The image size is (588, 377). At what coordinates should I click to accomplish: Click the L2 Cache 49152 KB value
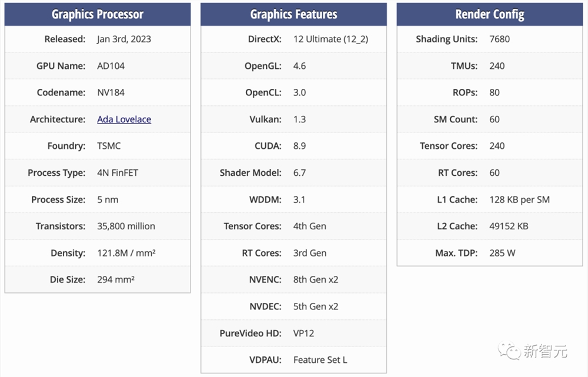point(509,226)
